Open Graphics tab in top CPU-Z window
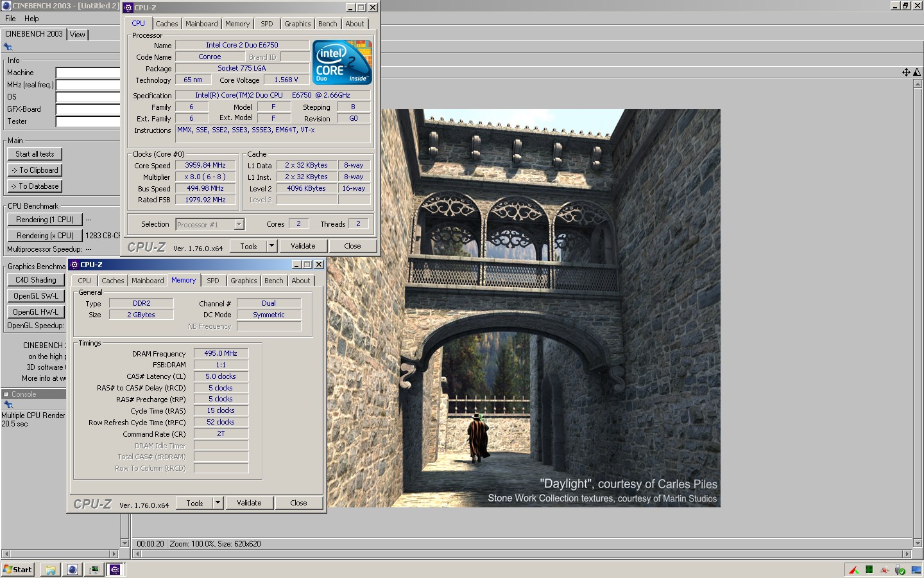The height and width of the screenshot is (578, 924). [x=298, y=24]
